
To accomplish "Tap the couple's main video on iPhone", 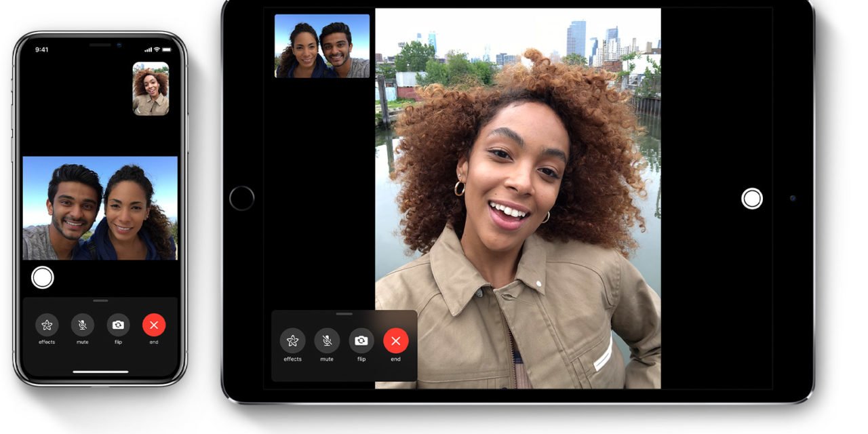I will click(x=100, y=208).
